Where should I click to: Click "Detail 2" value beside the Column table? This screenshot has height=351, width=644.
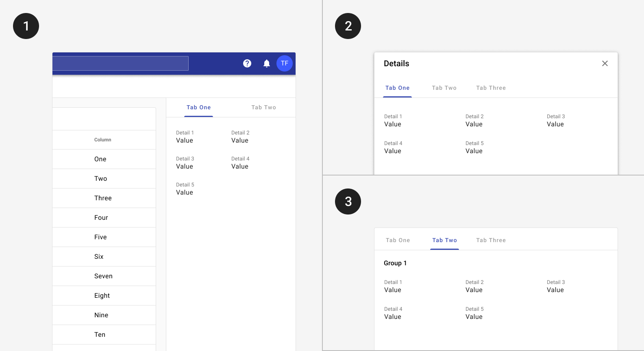[240, 141]
